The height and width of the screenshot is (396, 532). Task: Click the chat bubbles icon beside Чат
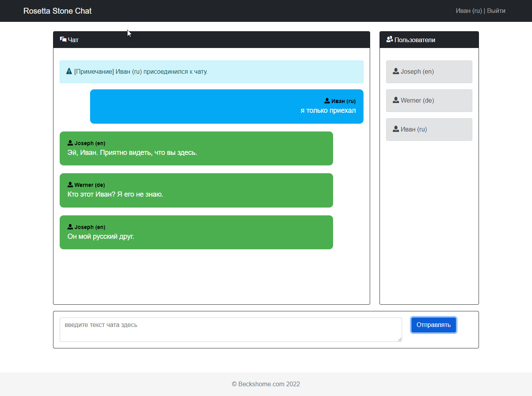[x=63, y=39]
